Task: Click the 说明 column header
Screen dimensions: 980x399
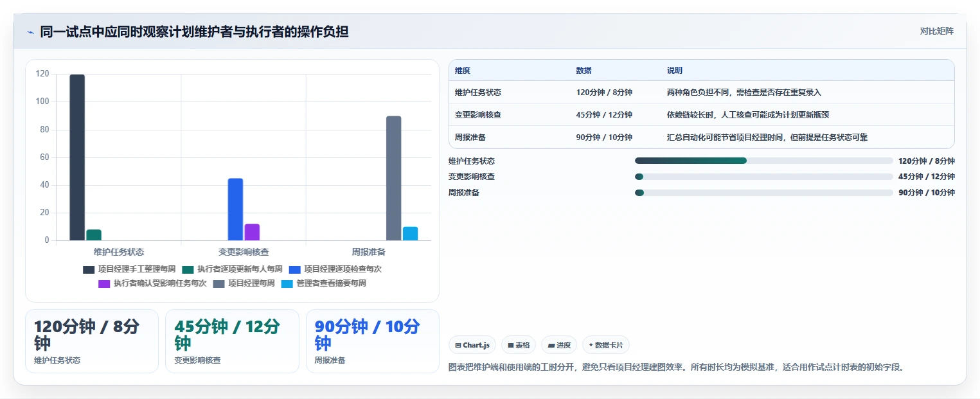Action: [675, 71]
